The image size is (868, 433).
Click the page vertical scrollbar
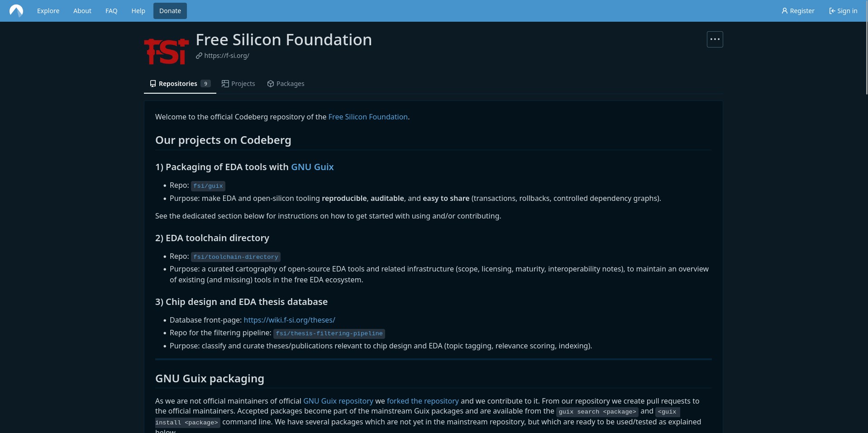[866, 226]
